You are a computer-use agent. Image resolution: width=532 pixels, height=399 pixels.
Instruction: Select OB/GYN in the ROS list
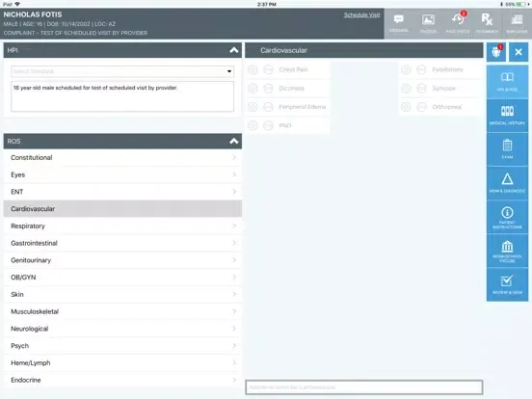(x=122, y=278)
